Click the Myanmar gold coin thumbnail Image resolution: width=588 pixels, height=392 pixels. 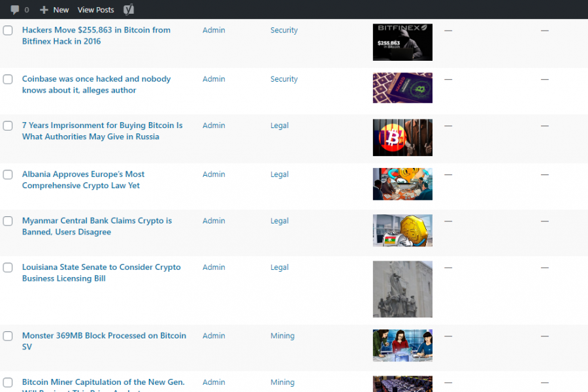coord(402,231)
